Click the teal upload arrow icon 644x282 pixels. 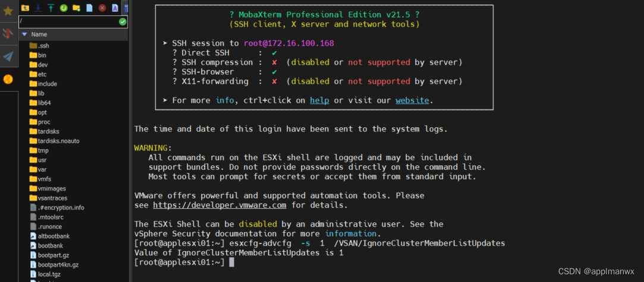51,7
